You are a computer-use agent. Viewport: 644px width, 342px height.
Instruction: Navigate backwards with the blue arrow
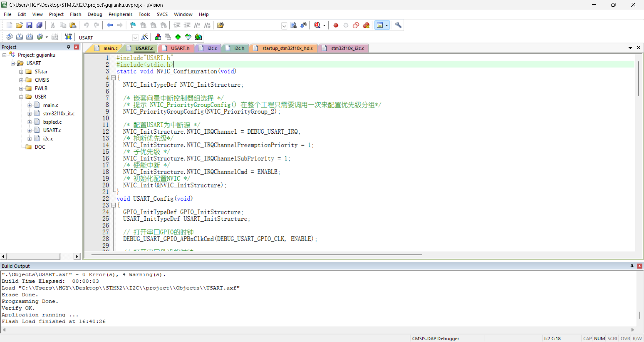pos(110,25)
